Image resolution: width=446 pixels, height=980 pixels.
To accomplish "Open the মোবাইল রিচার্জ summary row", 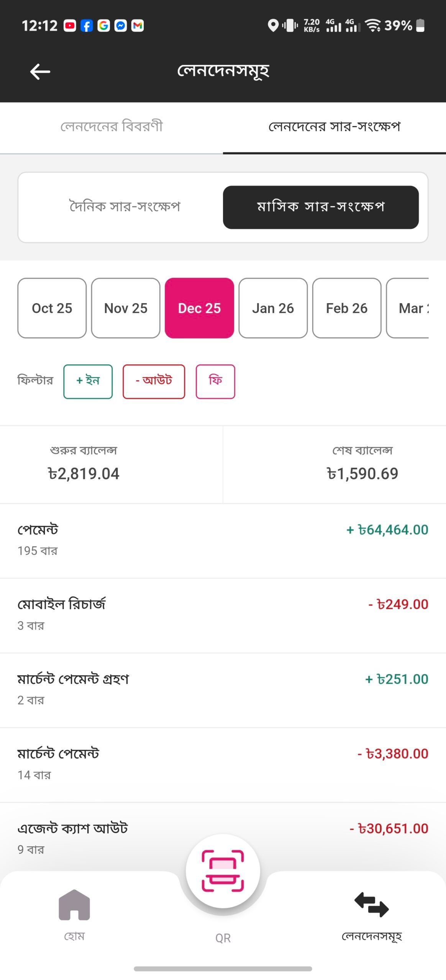I will pyautogui.click(x=223, y=614).
